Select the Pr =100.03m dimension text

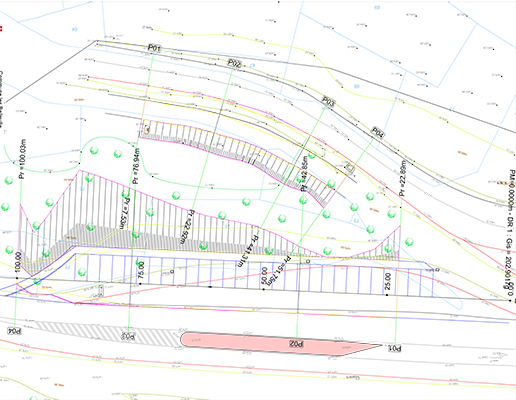coord(22,159)
